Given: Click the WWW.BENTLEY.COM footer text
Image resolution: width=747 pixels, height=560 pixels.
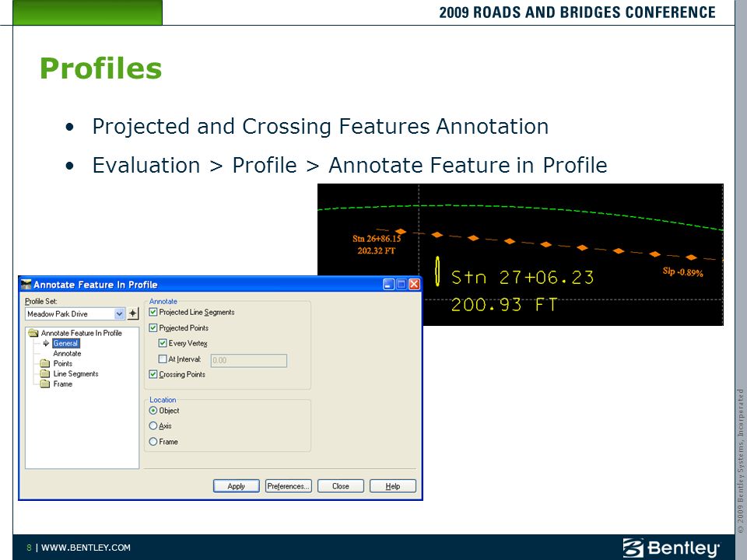Looking at the screenshot, I should click(x=86, y=548).
